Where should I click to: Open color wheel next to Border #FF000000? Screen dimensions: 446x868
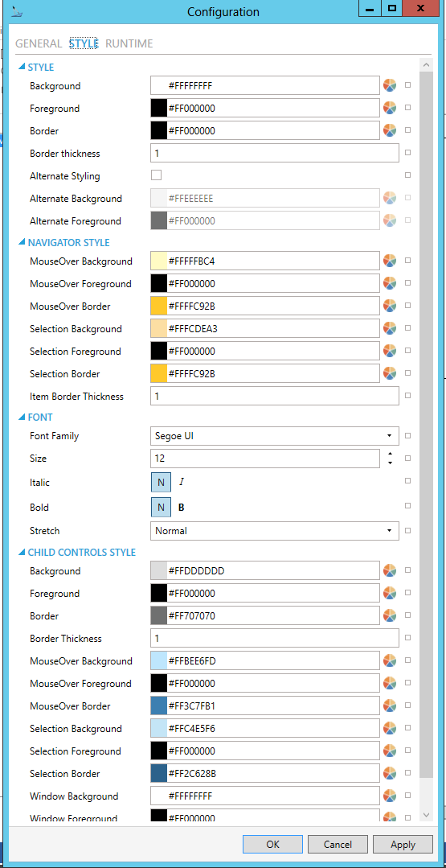pyautogui.click(x=390, y=130)
